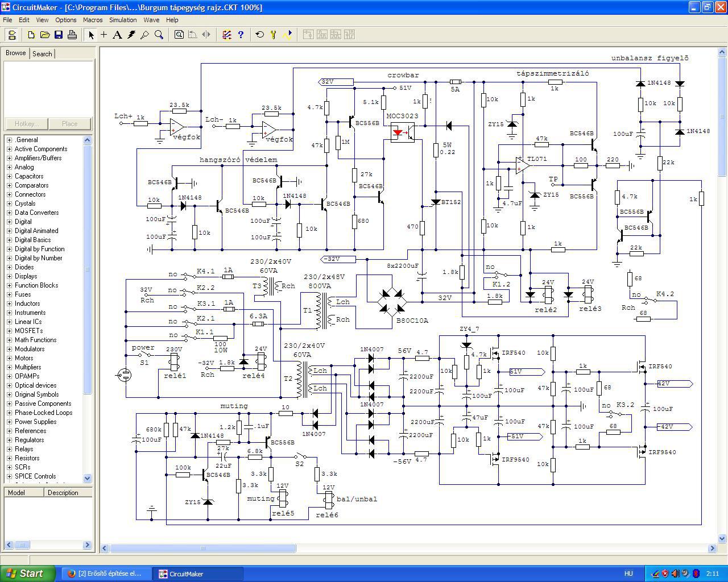The height and width of the screenshot is (582, 728).
Task: Toggle Digital/Analog simulation mode icon
Action: pyautogui.click(x=227, y=35)
